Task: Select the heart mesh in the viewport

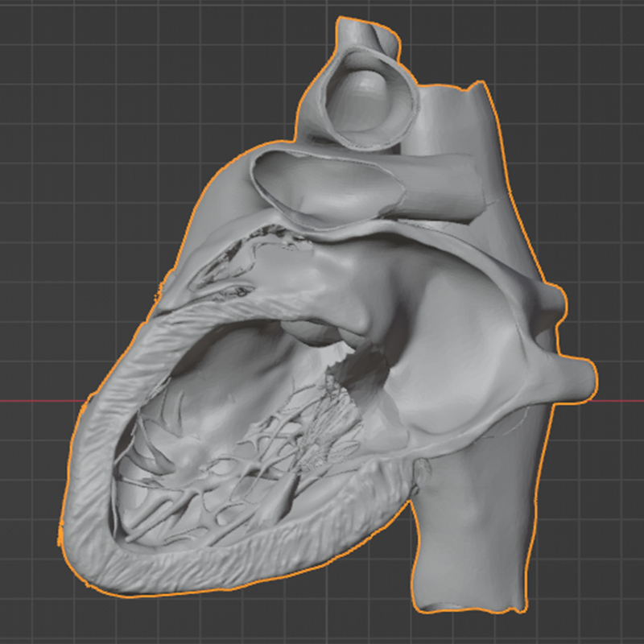Action: click(328, 316)
